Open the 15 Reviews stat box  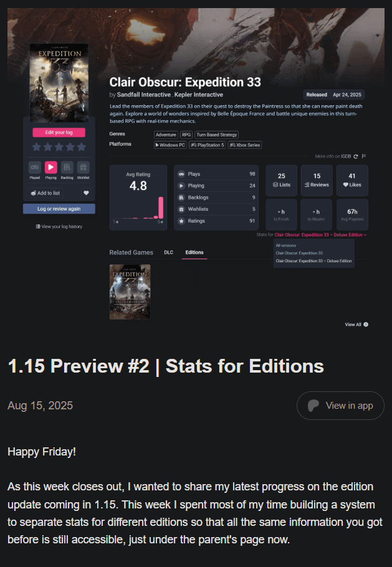click(317, 181)
